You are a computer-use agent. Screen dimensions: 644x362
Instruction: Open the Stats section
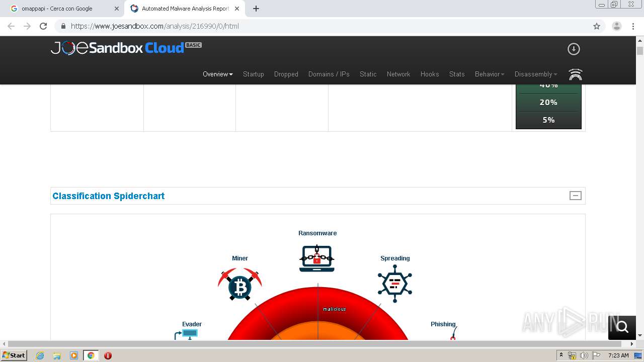coord(457,74)
